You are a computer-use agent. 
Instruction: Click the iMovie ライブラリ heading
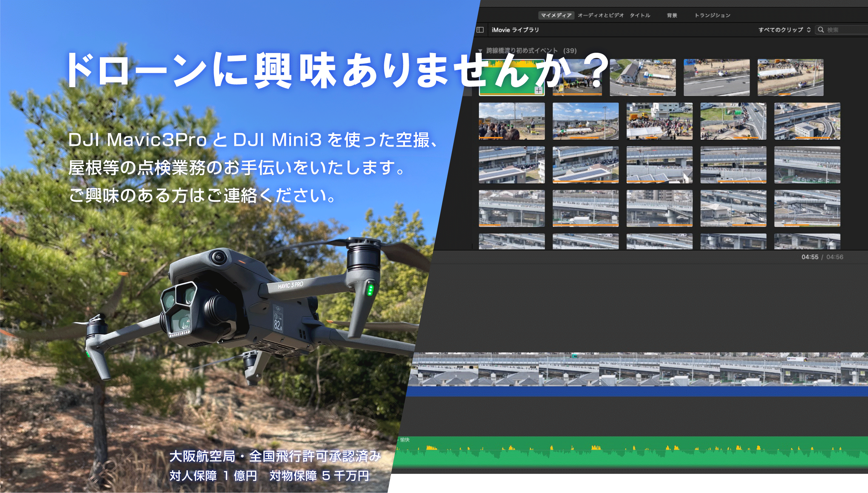pyautogui.click(x=515, y=30)
